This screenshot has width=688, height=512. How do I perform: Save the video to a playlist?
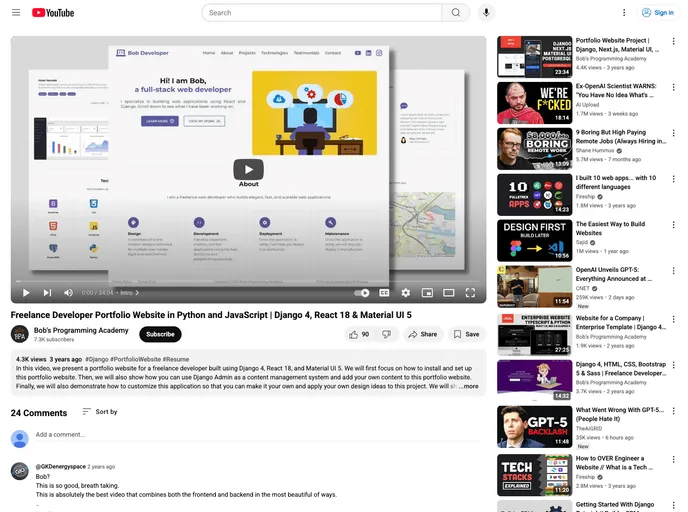click(x=466, y=334)
